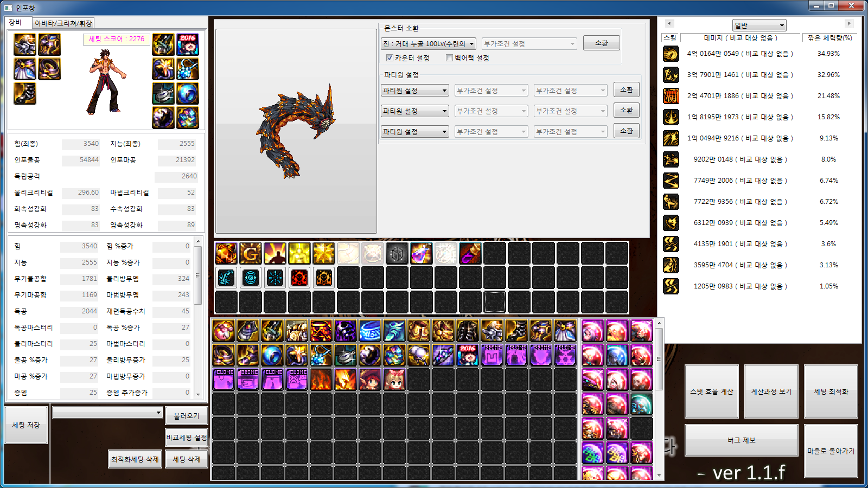This screenshot has height=488, width=868.
Task: Open the first 파티원 설정 dropdown
Action: click(414, 91)
